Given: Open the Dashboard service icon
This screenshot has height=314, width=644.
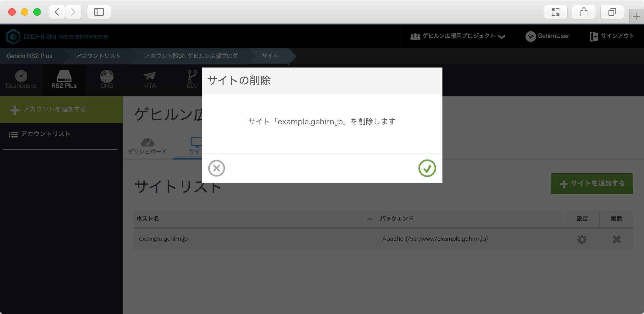Looking at the screenshot, I should tap(21, 80).
